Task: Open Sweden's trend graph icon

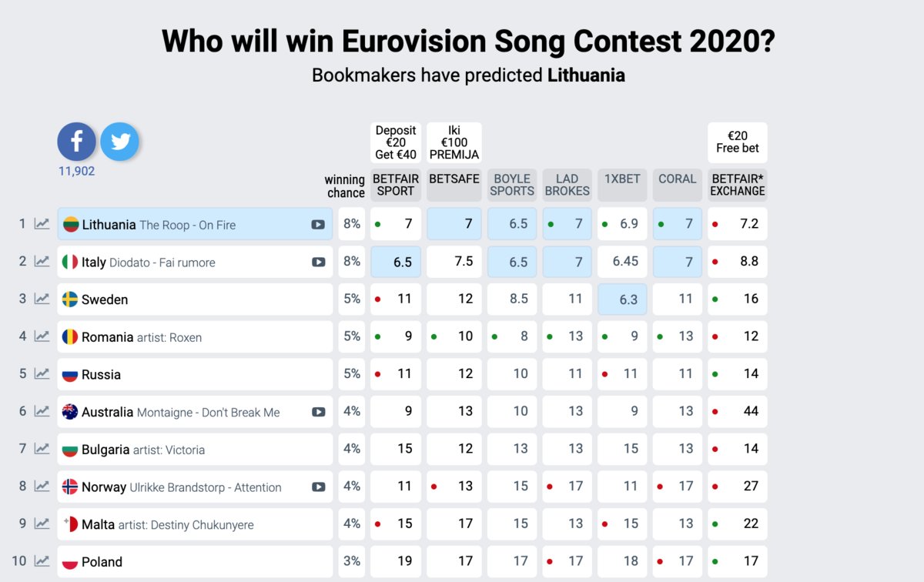Action: click(x=42, y=299)
